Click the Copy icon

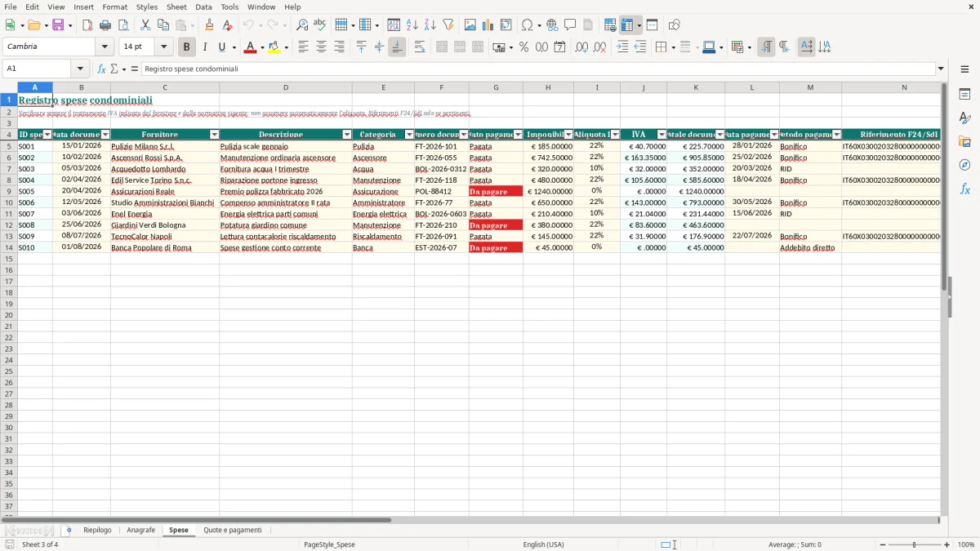pyautogui.click(x=163, y=25)
